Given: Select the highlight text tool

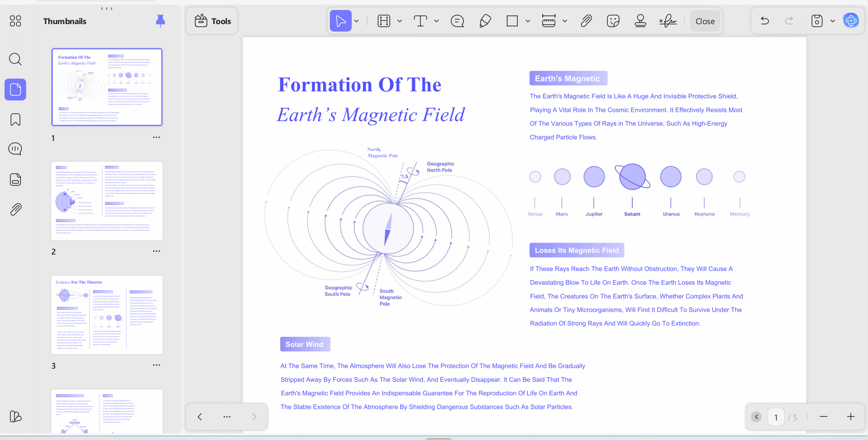Looking at the screenshot, I should (384, 21).
